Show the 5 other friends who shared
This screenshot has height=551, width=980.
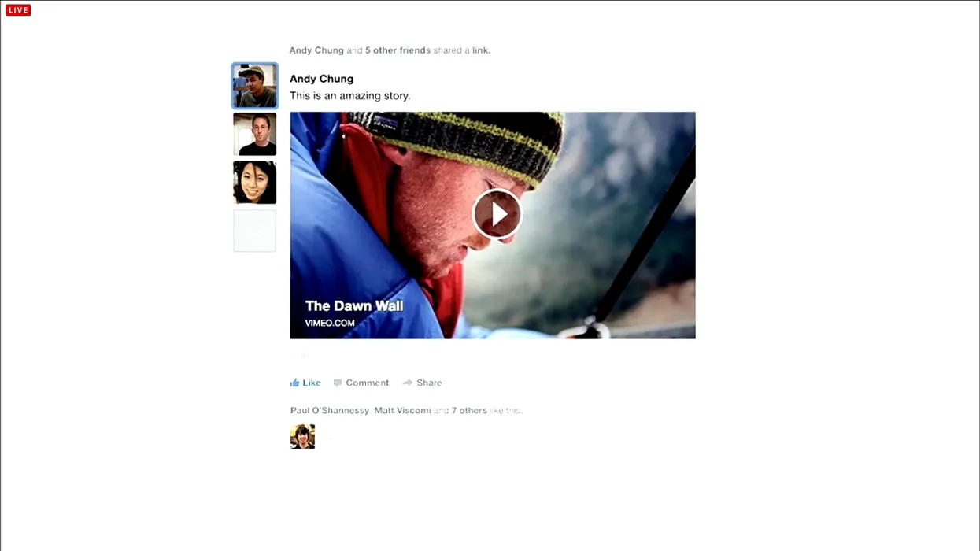click(x=398, y=50)
